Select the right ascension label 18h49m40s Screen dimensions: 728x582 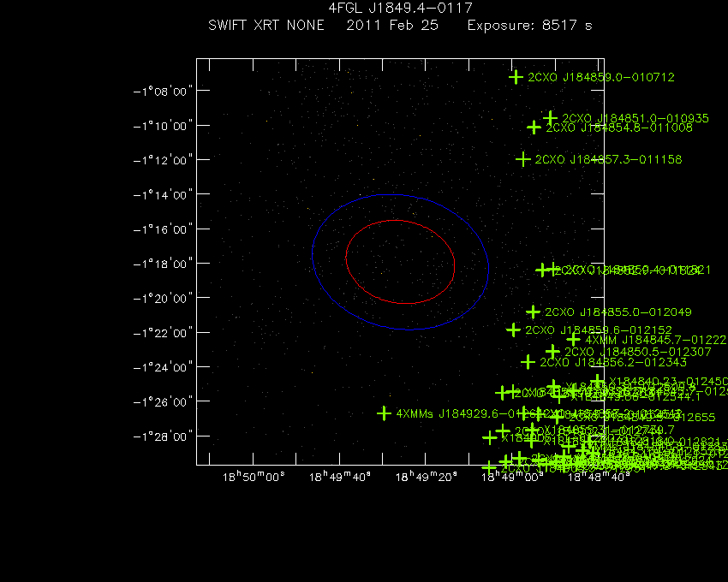[340, 477]
